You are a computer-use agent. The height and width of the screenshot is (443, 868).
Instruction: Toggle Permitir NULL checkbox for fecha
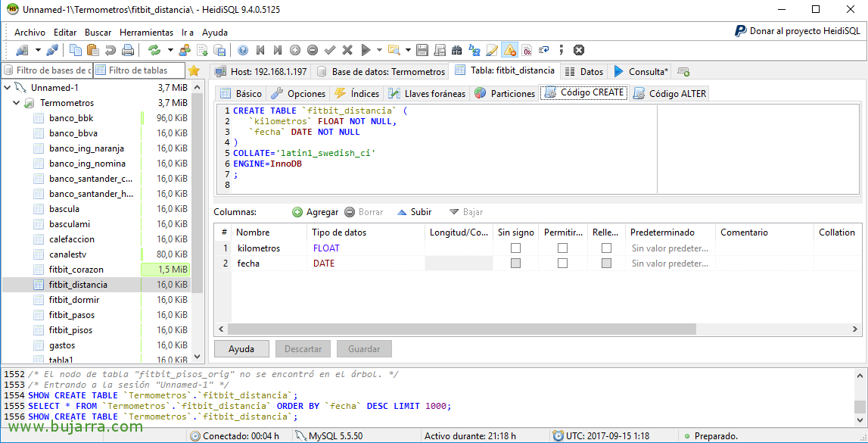point(562,264)
